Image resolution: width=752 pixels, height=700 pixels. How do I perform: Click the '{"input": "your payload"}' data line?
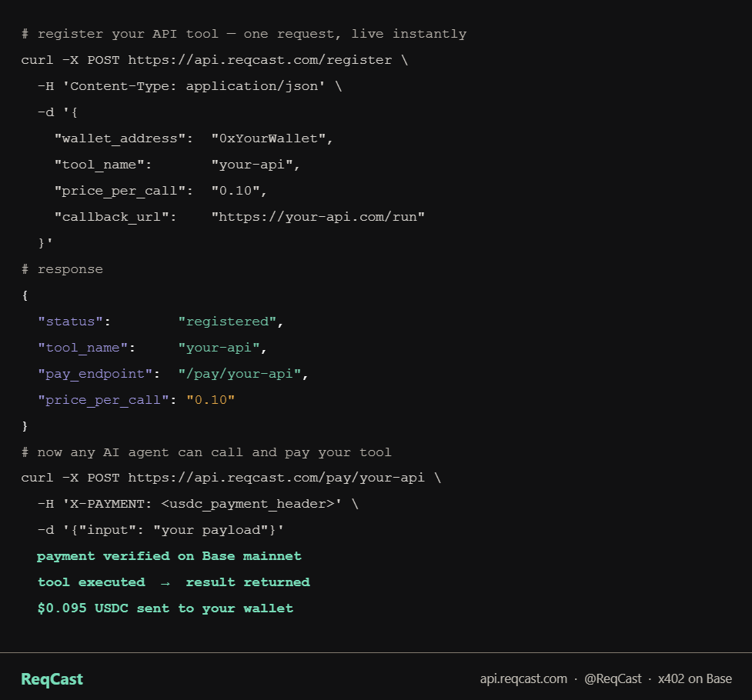tap(161, 530)
